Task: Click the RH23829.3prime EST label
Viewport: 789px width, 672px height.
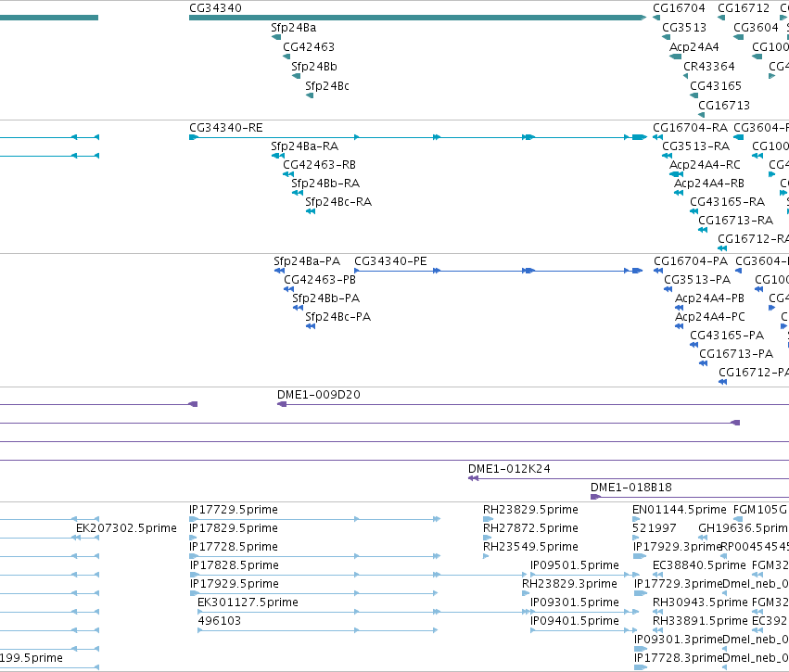Action: tap(569, 585)
